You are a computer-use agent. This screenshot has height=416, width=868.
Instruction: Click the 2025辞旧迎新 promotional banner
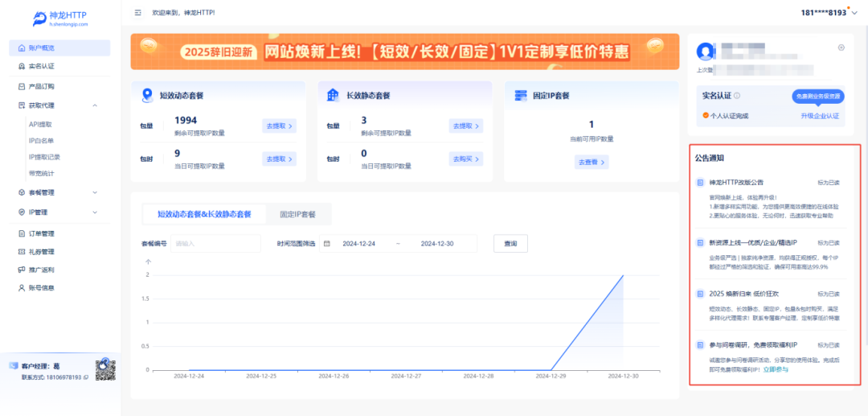click(x=404, y=51)
